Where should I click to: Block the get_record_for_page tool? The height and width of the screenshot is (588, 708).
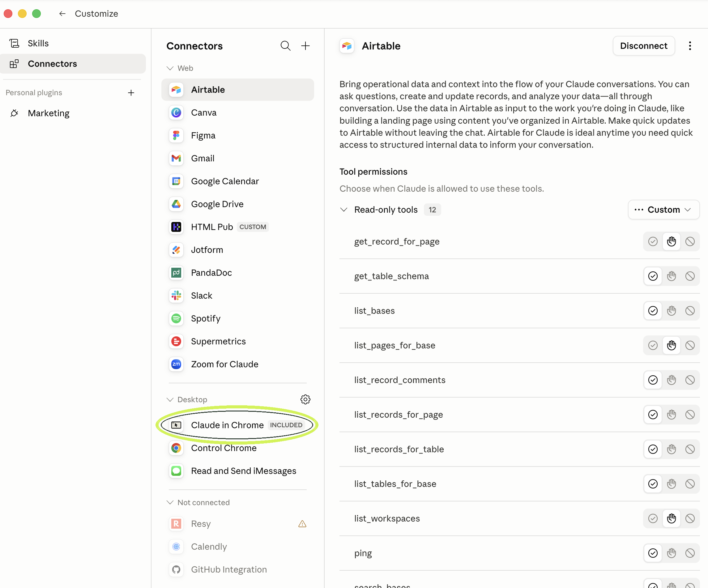pos(690,241)
